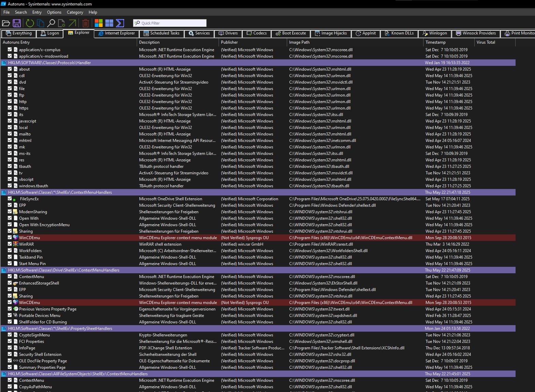Open the Options menu

54,12
